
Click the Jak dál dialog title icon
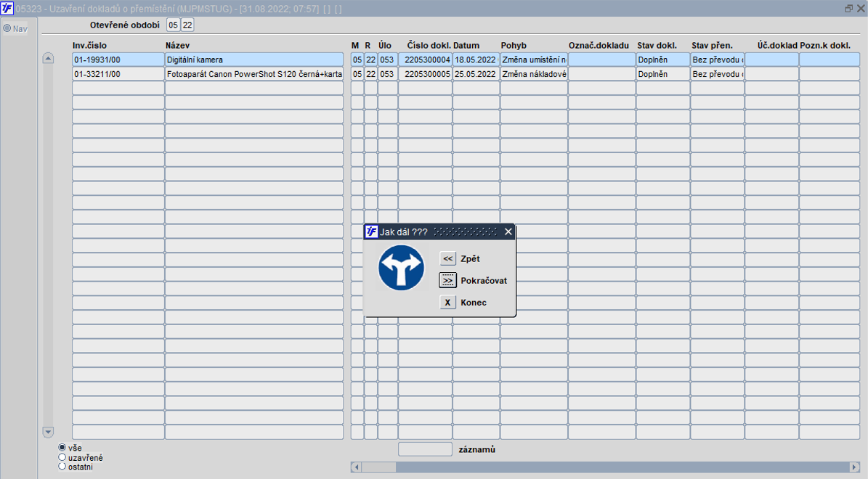coord(372,232)
